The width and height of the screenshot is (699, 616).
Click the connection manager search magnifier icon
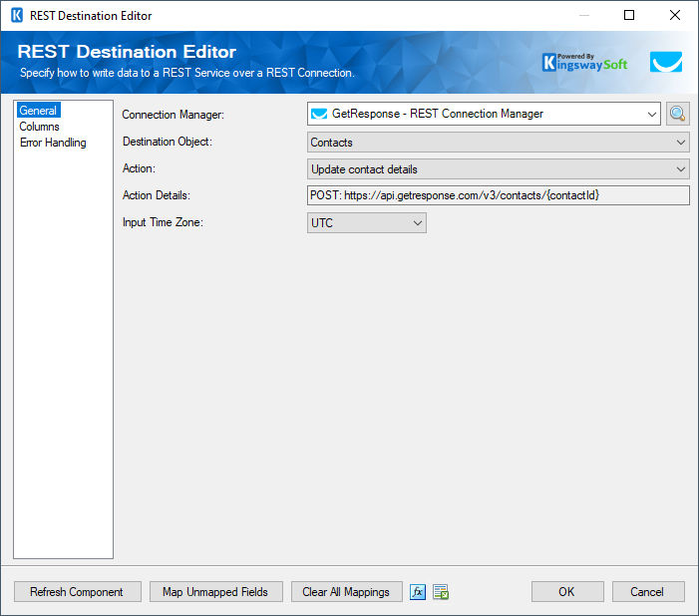coord(678,114)
